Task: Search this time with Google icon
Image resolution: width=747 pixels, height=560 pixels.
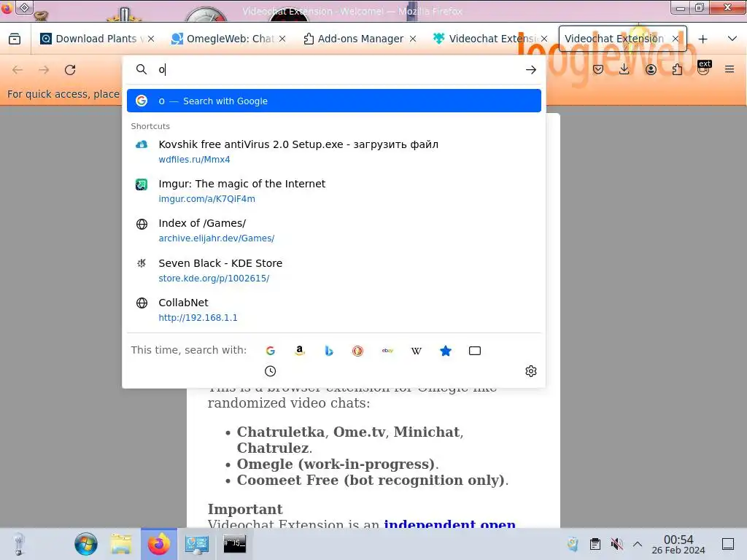Action: tap(270, 351)
